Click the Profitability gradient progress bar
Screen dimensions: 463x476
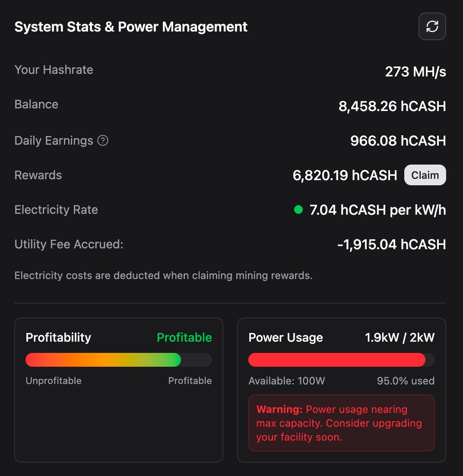pos(119,360)
